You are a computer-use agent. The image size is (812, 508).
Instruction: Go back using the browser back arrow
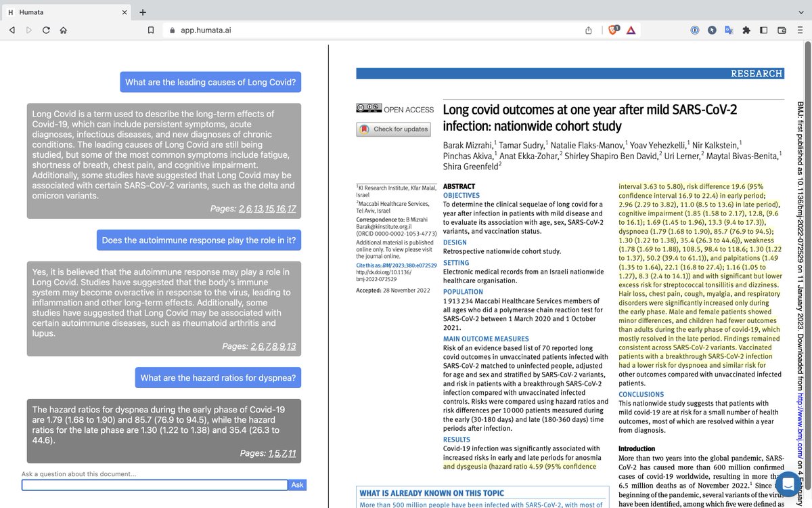pos(12,30)
